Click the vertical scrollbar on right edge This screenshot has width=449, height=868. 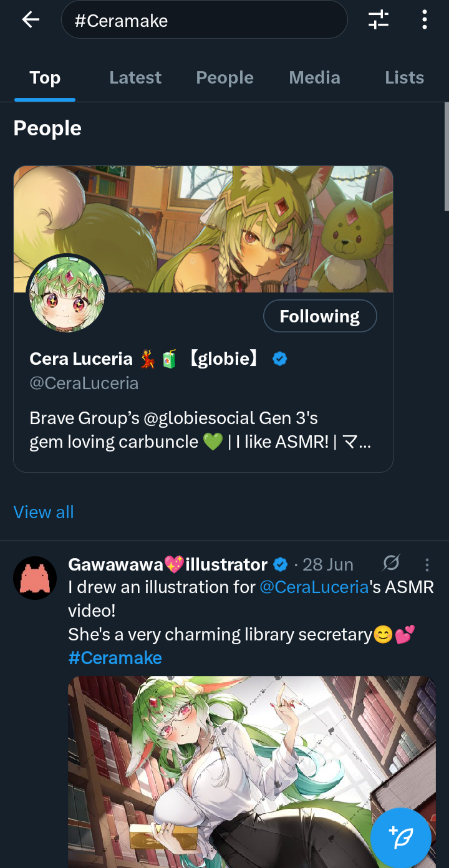point(447,157)
